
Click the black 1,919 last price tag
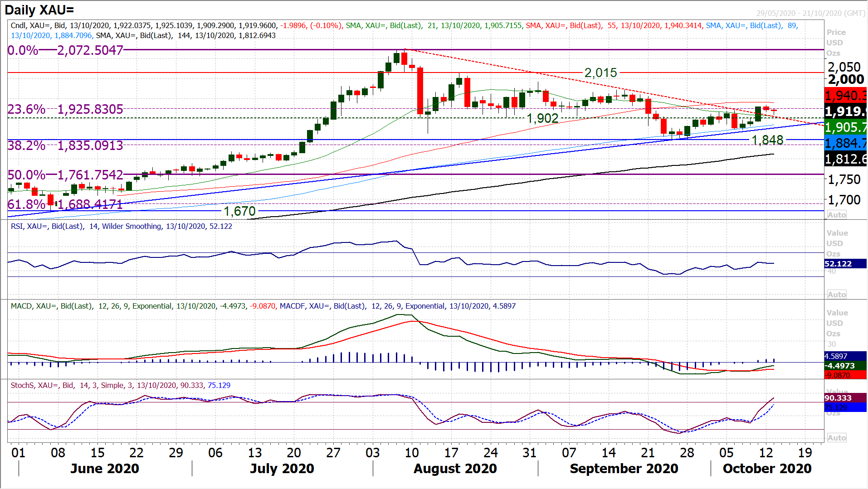coord(846,111)
